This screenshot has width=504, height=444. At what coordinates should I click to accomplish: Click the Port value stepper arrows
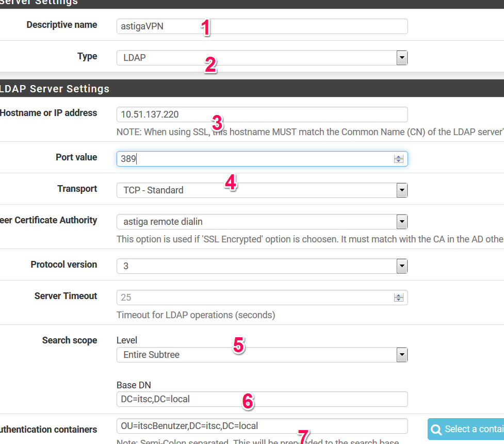point(399,159)
